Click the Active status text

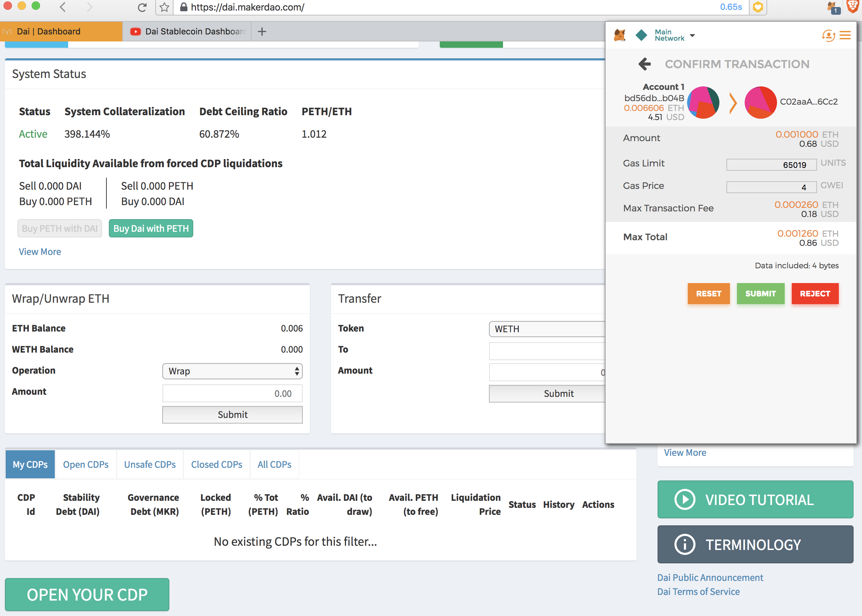[33, 134]
